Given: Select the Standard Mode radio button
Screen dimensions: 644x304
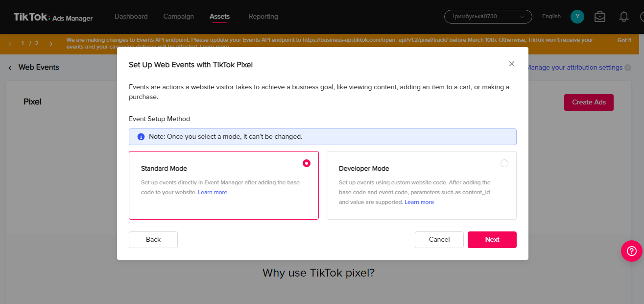Looking at the screenshot, I should (307, 163).
